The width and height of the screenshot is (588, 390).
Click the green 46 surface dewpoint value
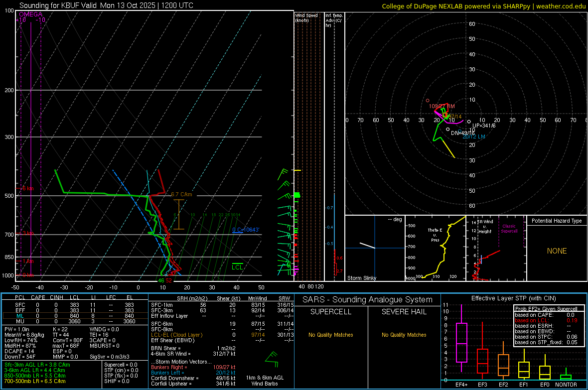point(161,280)
